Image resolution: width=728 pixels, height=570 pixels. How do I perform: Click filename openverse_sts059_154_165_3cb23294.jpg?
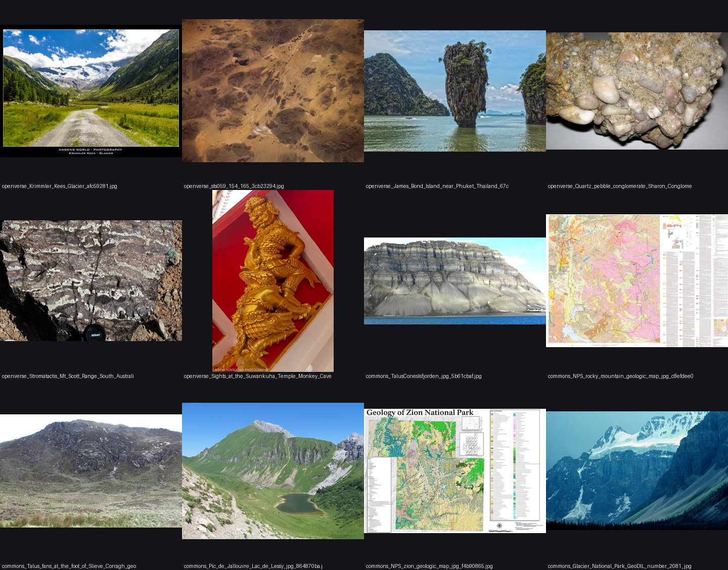point(234,186)
